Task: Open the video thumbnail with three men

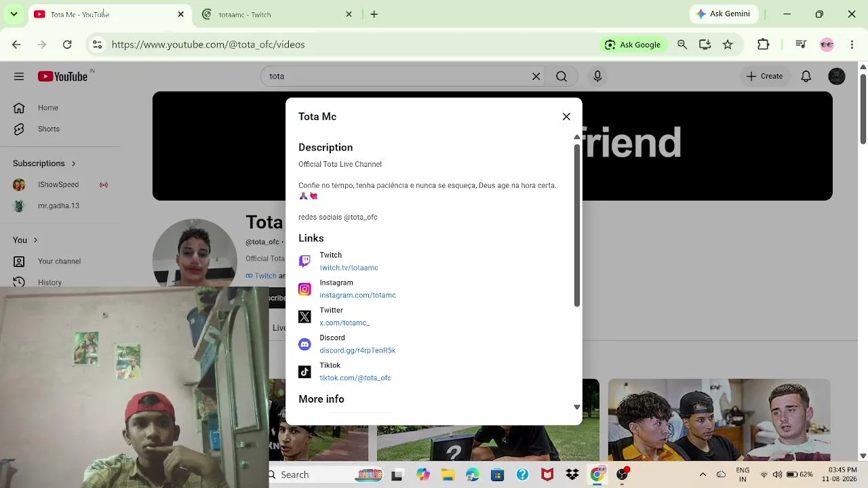Action: [719, 420]
